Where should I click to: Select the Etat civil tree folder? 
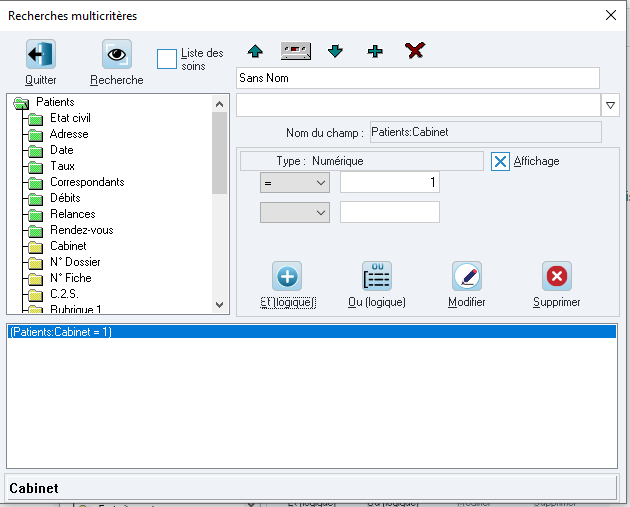tap(70, 118)
